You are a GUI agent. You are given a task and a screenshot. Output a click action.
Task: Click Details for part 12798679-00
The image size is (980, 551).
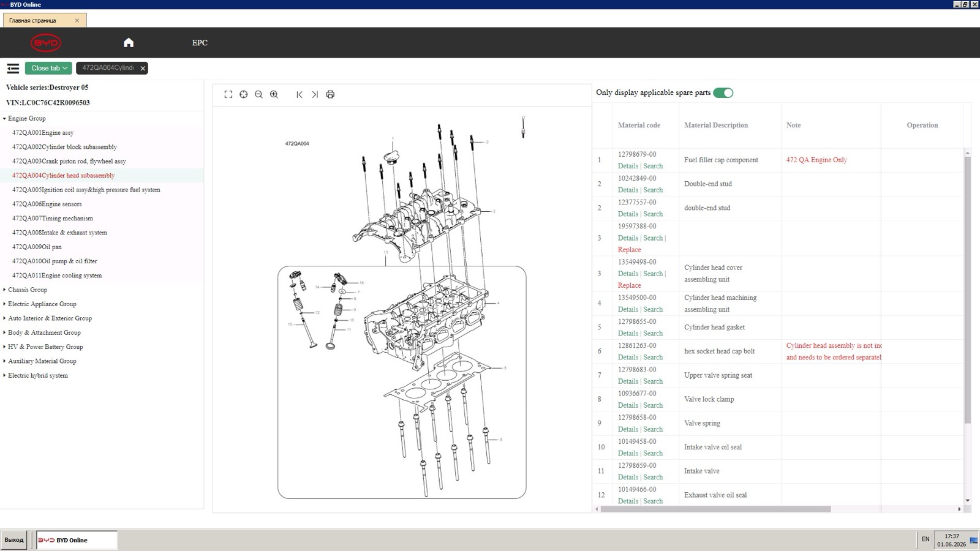[x=628, y=166]
